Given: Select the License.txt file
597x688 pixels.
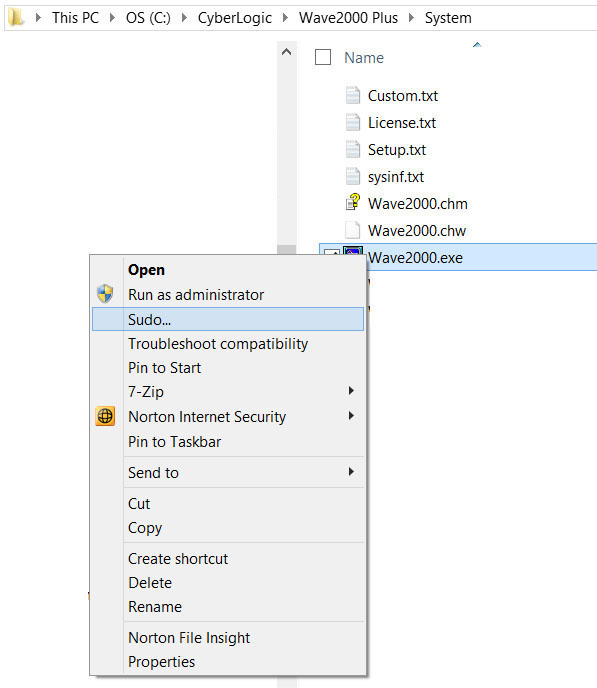Looking at the screenshot, I should (x=402, y=122).
